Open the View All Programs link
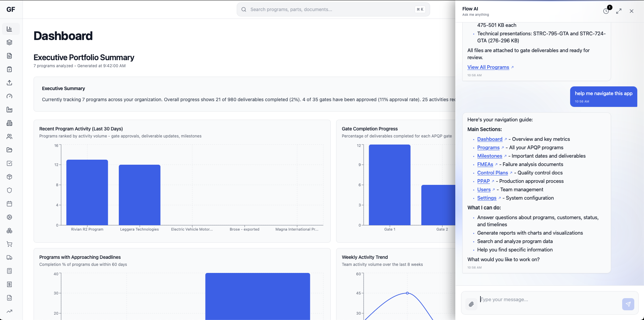Viewport: 644px width, 320px height. tap(488, 67)
